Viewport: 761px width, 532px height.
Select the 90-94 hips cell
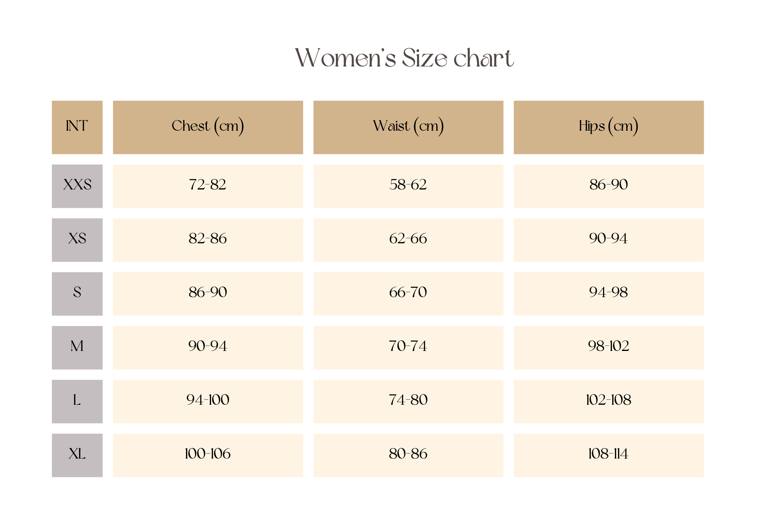coord(608,240)
